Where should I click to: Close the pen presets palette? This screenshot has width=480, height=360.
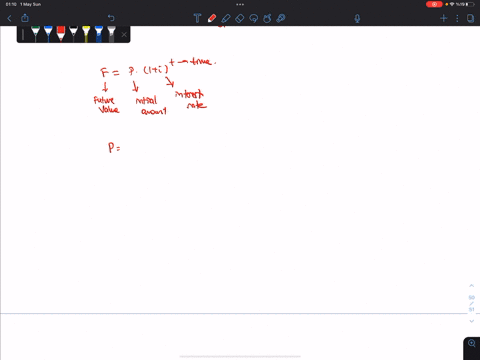[124, 34]
